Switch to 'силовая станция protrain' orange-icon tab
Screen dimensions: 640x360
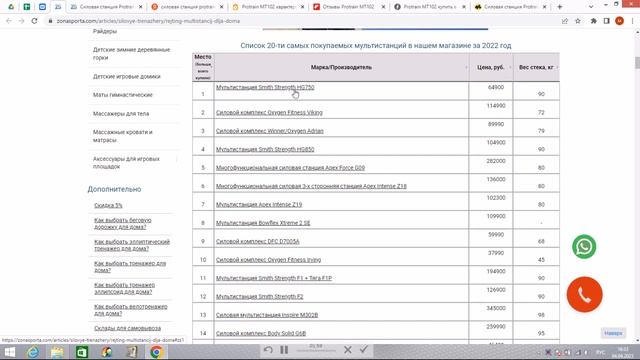(x=187, y=7)
